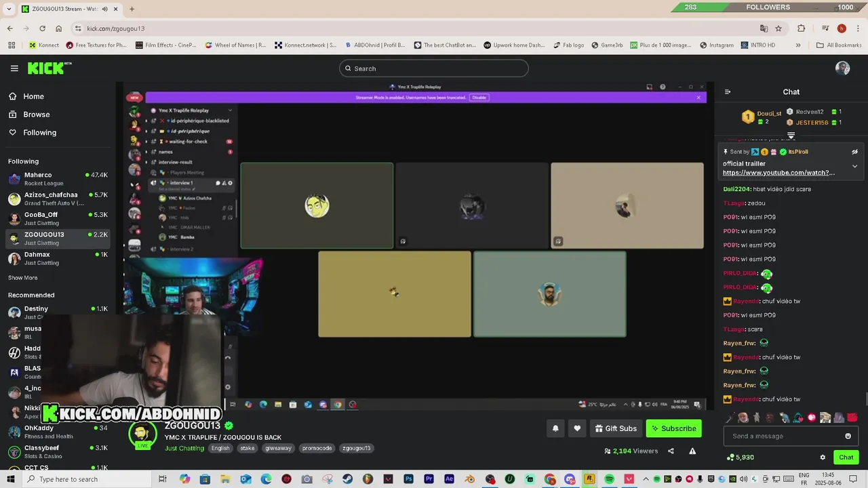Open the Konnect bookmark

pos(44,45)
